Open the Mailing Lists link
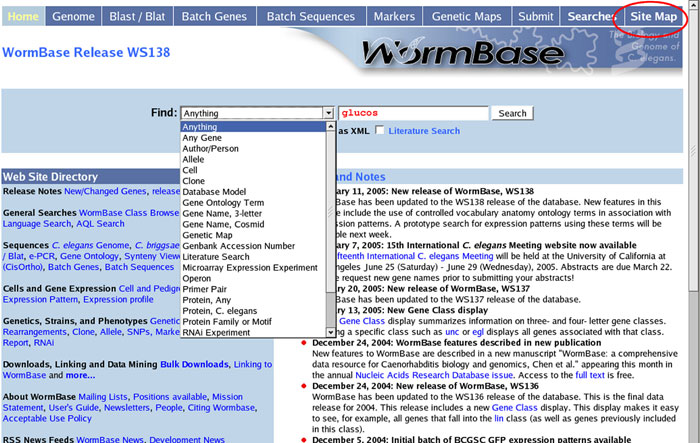 tap(103, 397)
